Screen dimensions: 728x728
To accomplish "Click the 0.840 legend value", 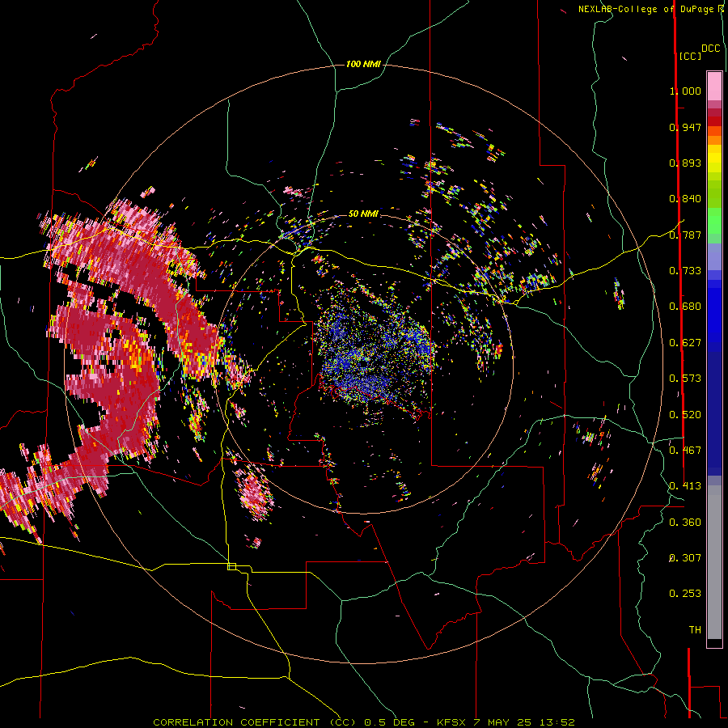I will pyautogui.click(x=685, y=199).
